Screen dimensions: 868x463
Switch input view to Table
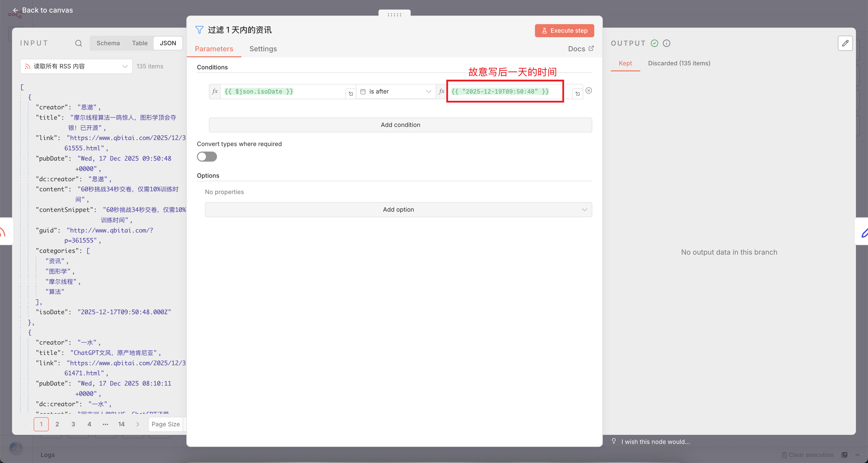pos(139,43)
